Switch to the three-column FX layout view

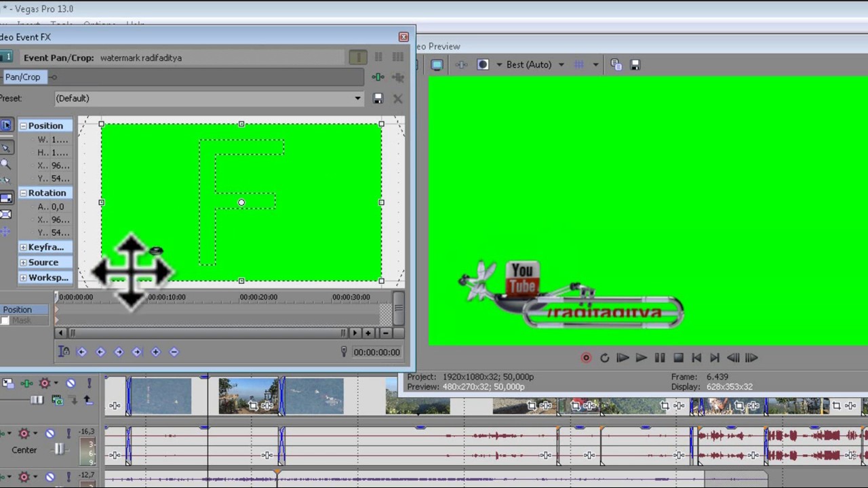coord(398,58)
